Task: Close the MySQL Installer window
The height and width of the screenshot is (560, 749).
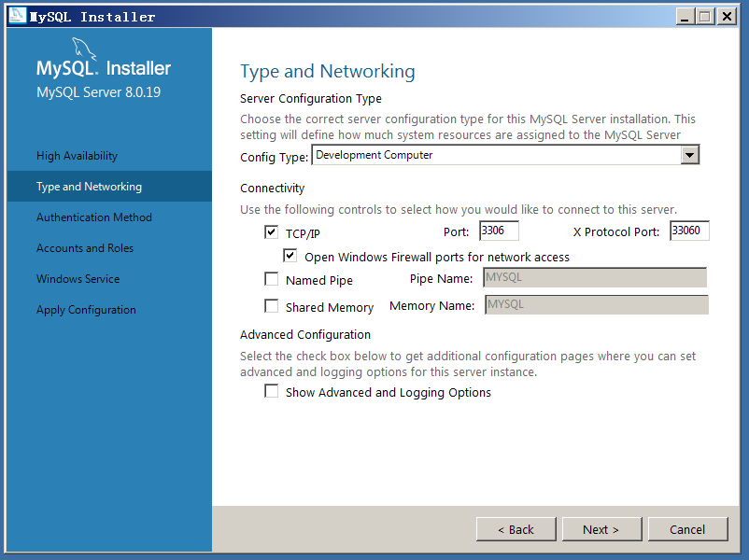Action: (x=727, y=17)
